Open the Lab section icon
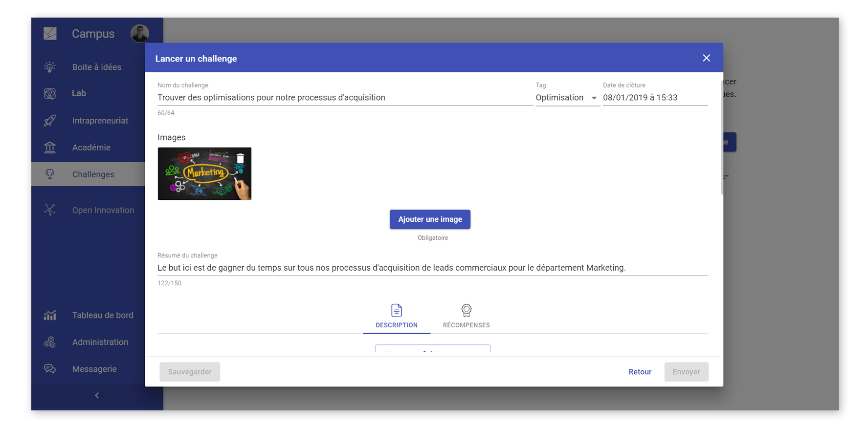This screenshot has width=868, height=427. [50, 93]
